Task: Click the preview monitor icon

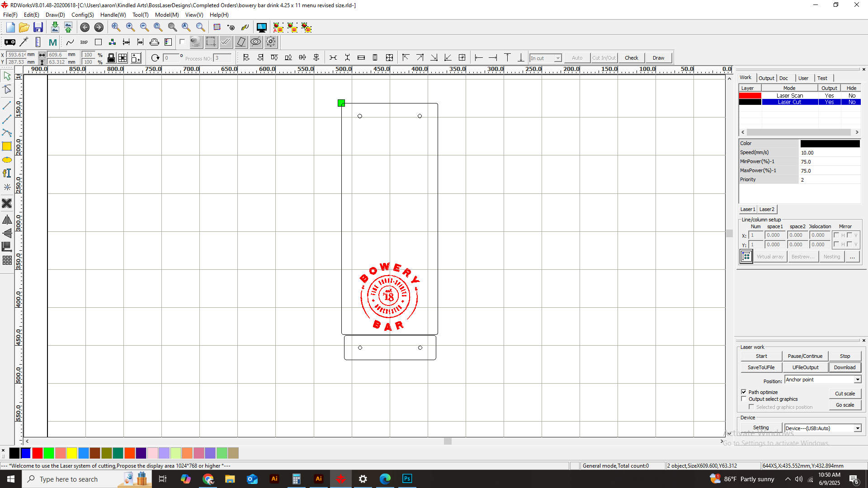Action: tap(261, 28)
